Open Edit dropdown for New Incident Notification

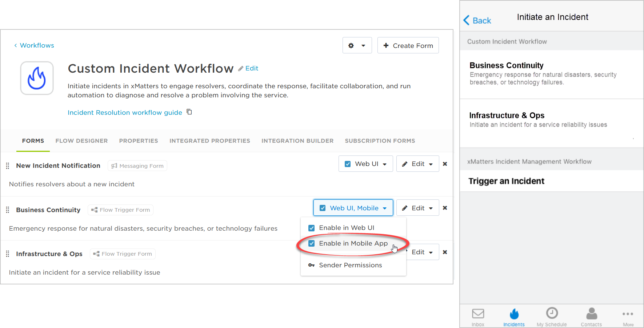coord(417,164)
